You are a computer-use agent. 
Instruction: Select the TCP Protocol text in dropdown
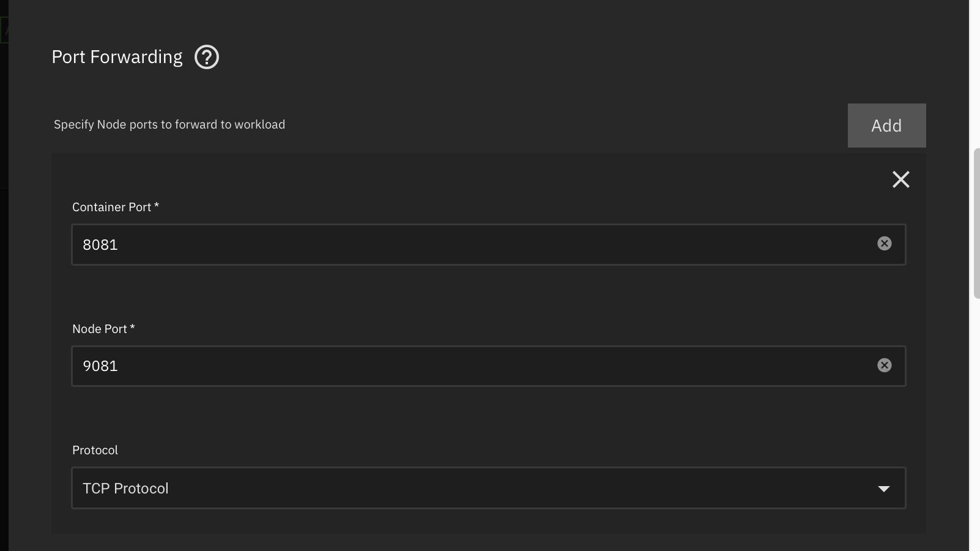coord(125,489)
